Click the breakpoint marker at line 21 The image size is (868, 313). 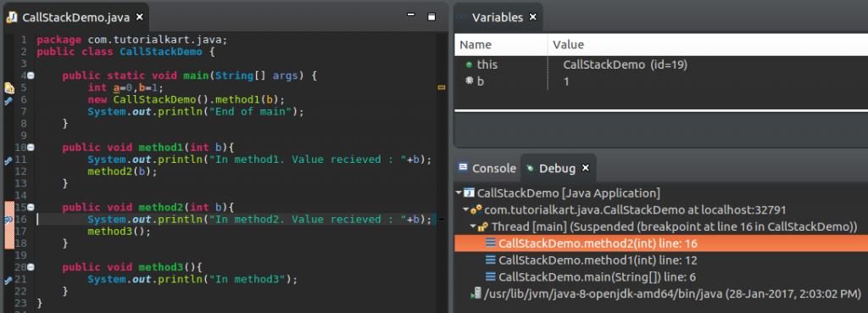tap(8, 280)
